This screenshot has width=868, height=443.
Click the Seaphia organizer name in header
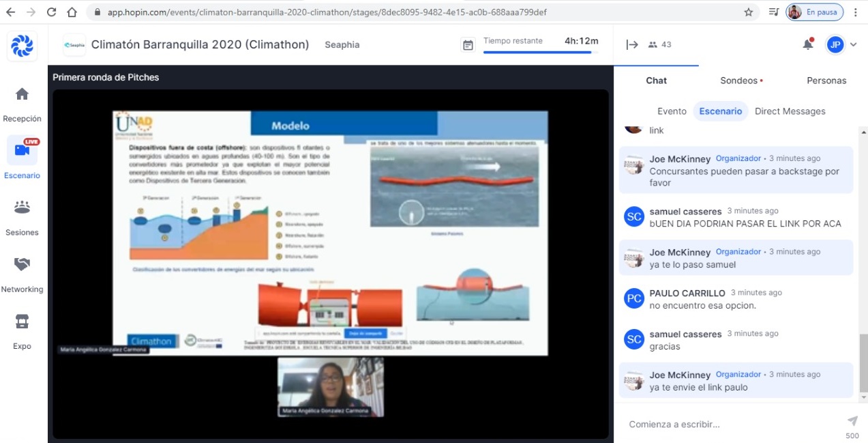342,45
